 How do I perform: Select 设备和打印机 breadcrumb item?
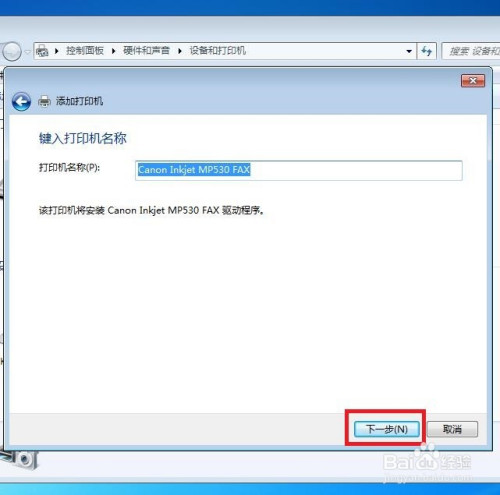[218, 51]
